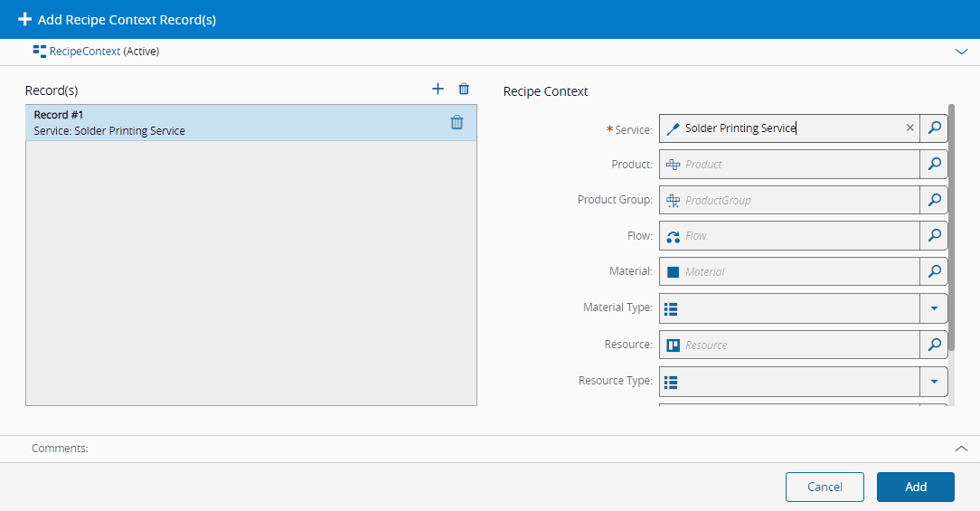This screenshot has height=511, width=980.
Task: Open search lookup for Product field
Action: (x=934, y=165)
